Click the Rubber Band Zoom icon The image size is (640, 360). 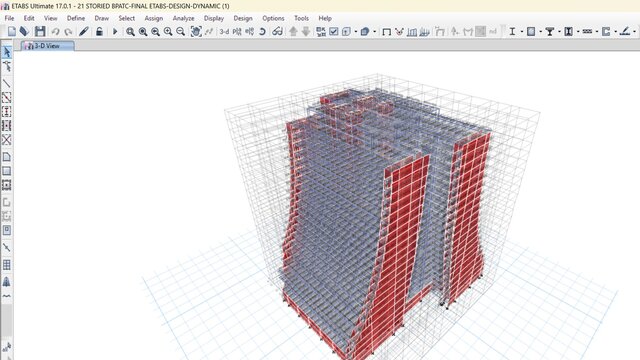130,31
